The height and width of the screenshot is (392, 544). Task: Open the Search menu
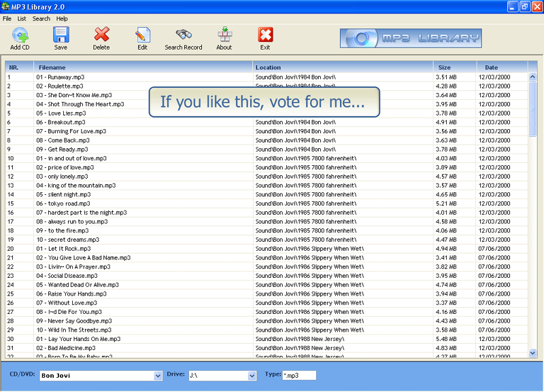41,18
